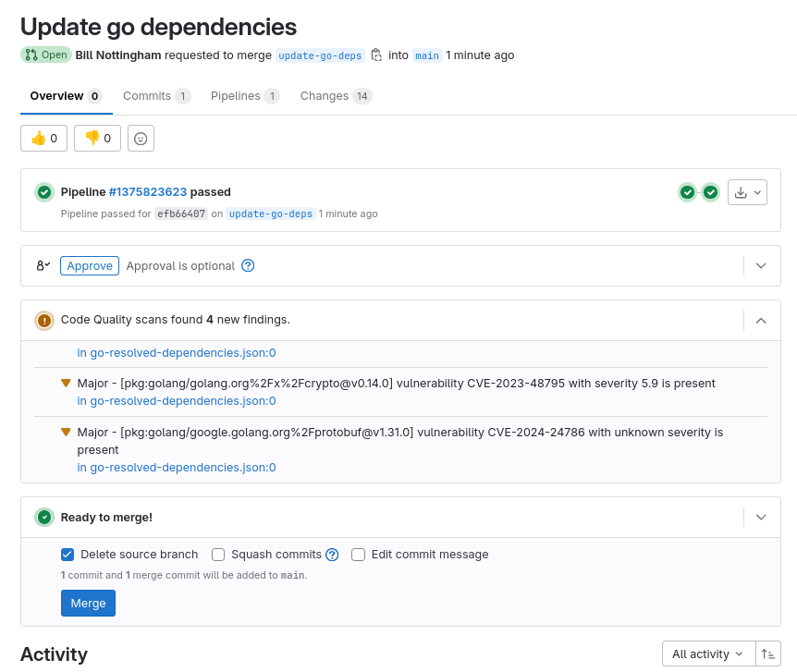Change the activity sort order
The width and height of the screenshot is (797, 672).
click(x=768, y=654)
